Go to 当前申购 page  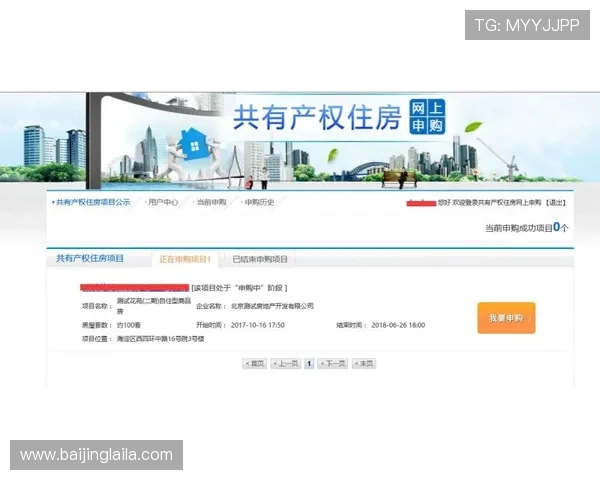[211, 202]
